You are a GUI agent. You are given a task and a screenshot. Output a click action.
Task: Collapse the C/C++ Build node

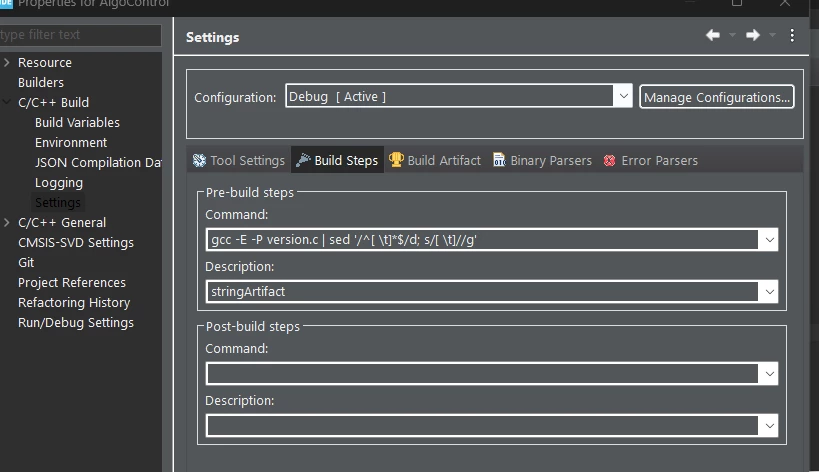point(6,102)
